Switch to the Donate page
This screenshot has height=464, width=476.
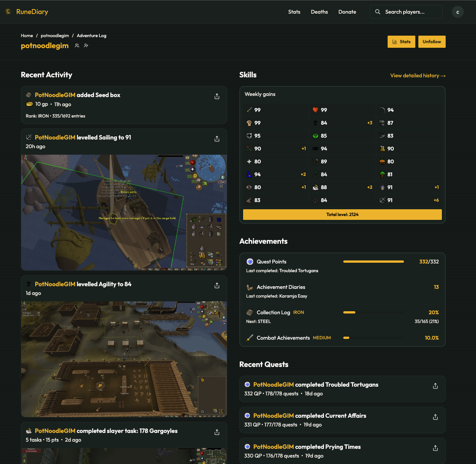[x=347, y=12]
